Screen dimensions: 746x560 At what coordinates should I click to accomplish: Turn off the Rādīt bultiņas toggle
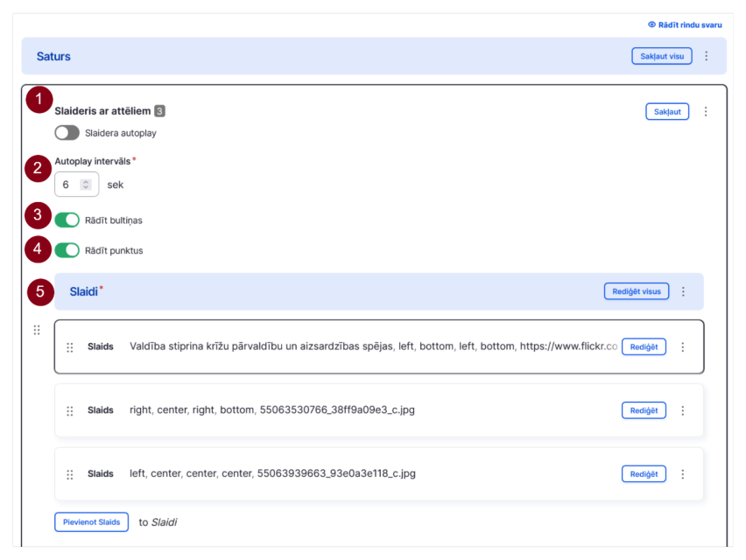point(67,220)
